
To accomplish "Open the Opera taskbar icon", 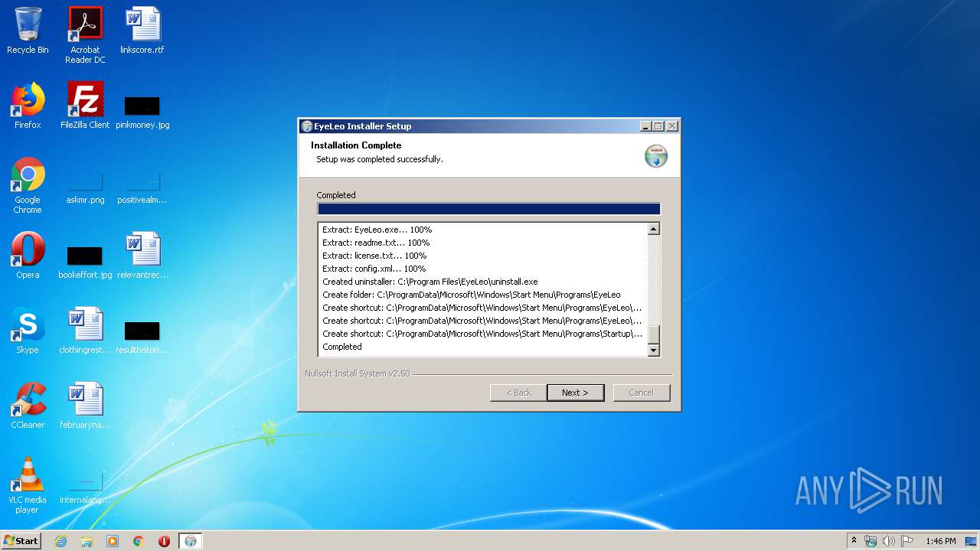I will 164,541.
